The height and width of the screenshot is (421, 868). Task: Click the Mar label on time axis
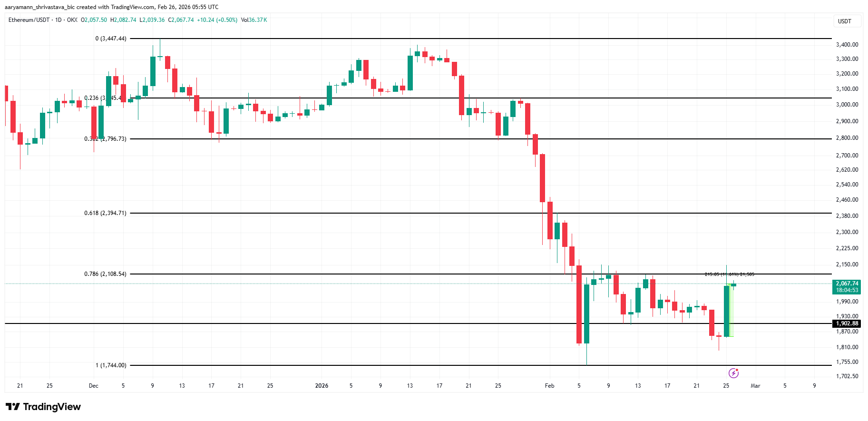pos(755,386)
